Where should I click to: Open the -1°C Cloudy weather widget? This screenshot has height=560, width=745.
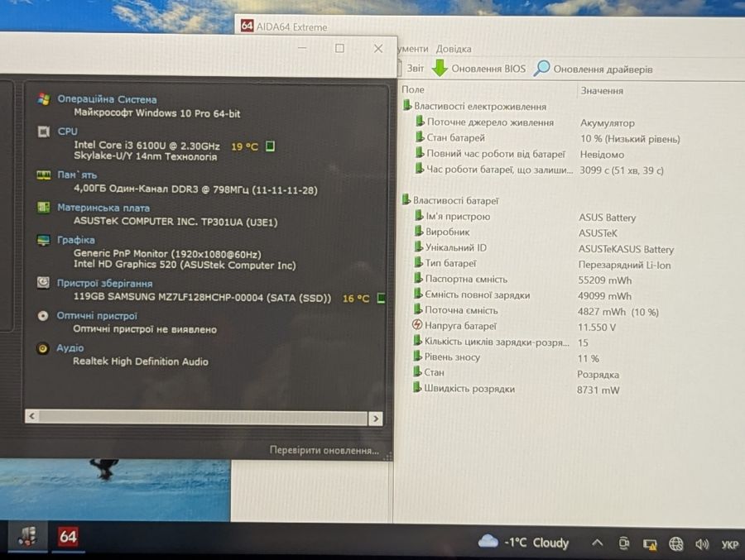point(523,542)
